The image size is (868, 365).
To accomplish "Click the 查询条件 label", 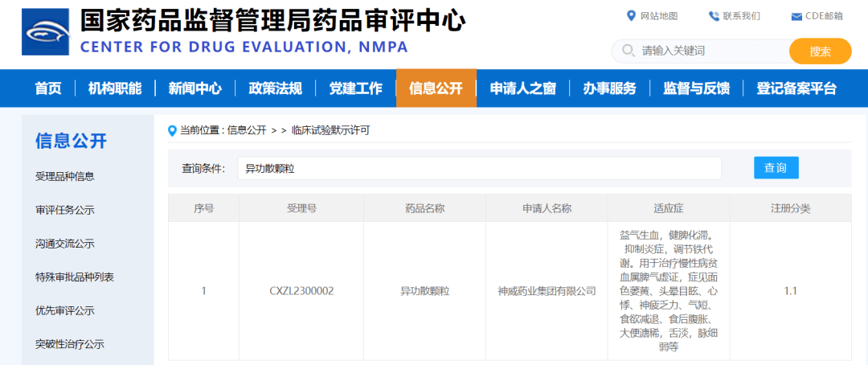I will [x=203, y=168].
